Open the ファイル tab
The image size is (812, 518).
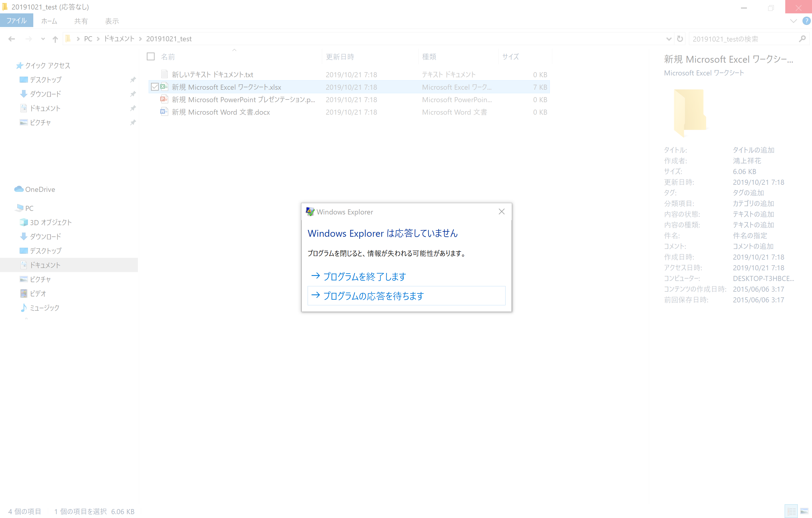(17, 20)
